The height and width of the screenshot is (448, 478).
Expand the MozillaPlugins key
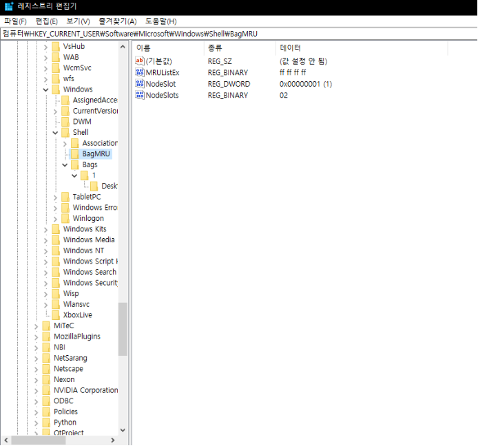37,337
